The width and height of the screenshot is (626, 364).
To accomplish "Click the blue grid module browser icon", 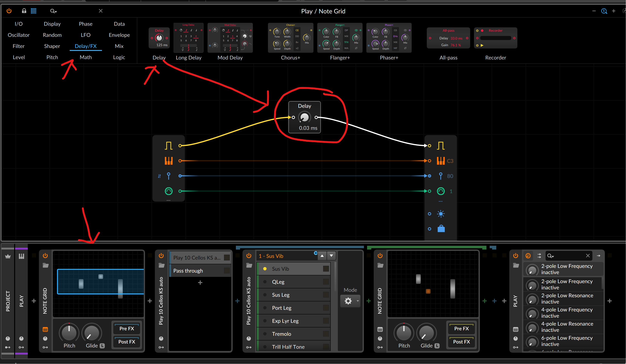I will click(x=34, y=11).
